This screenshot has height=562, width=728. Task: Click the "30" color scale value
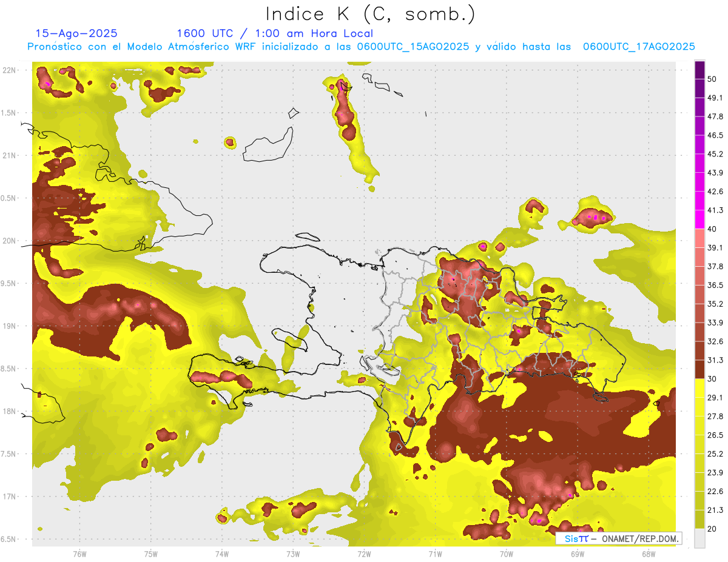[x=713, y=379]
